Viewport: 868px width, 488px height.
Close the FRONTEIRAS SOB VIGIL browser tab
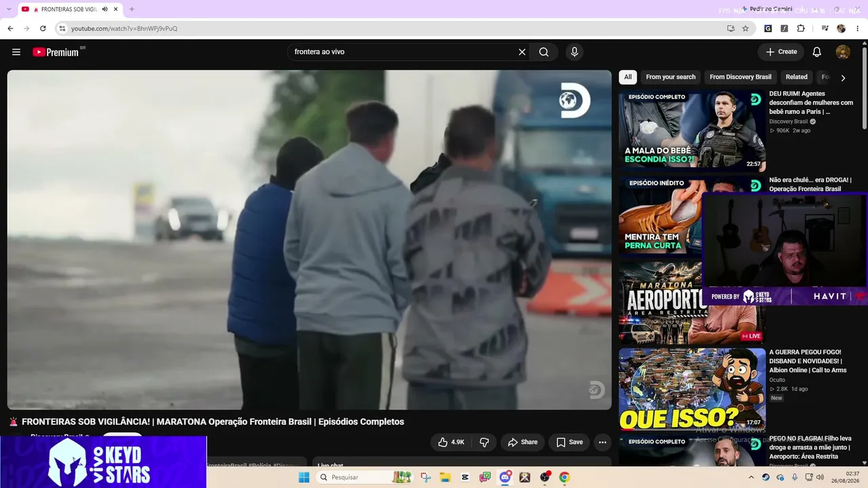[116, 9]
